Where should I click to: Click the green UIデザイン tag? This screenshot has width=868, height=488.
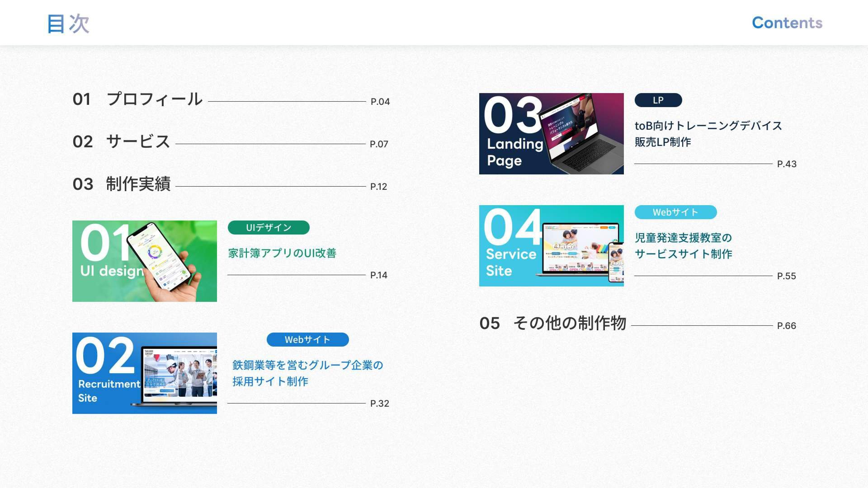pos(269,227)
